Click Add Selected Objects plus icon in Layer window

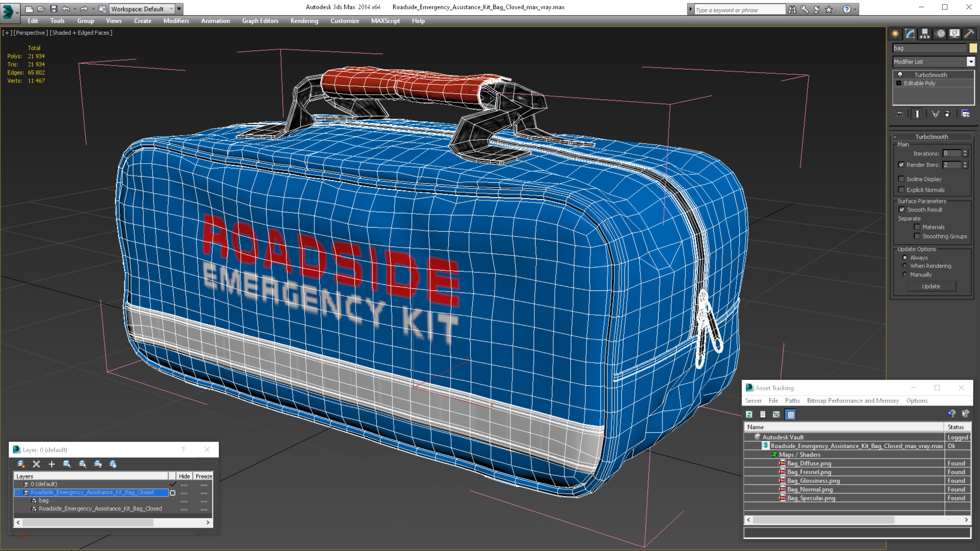click(x=51, y=464)
